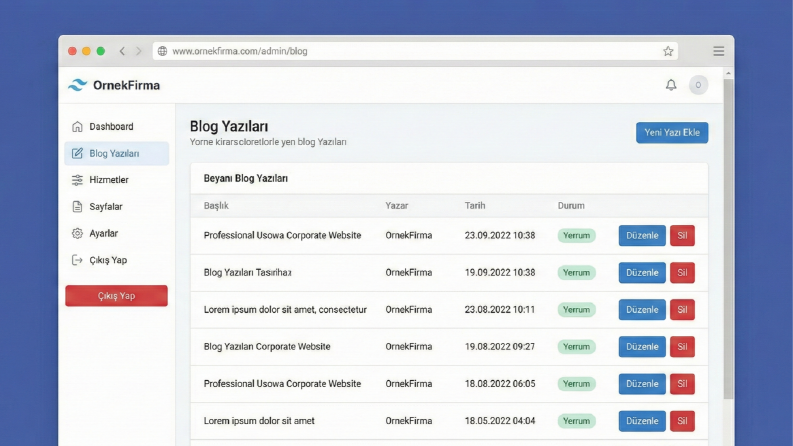793x446 pixels.
Task: Edit the 23.09.2022 10:38 post
Action: (642, 236)
